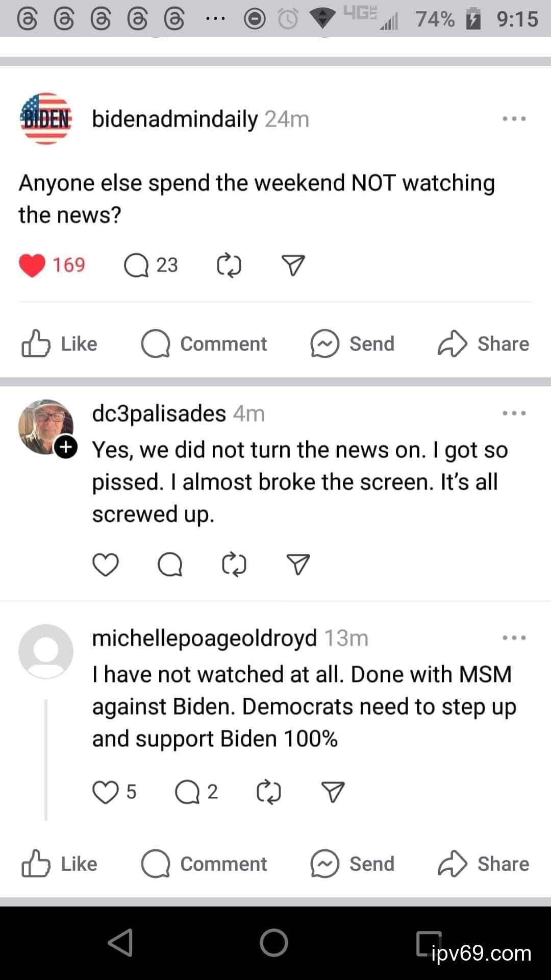Tap the bottom Share button
The image size is (551, 980).
pyautogui.click(x=484, y=864)
